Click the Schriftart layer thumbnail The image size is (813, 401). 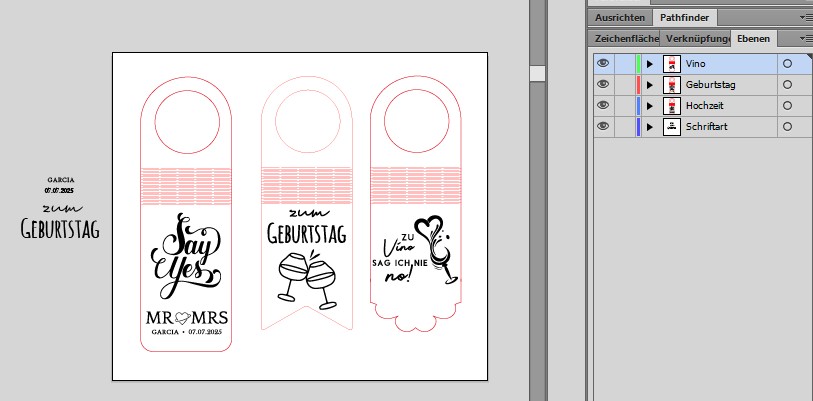672,126
